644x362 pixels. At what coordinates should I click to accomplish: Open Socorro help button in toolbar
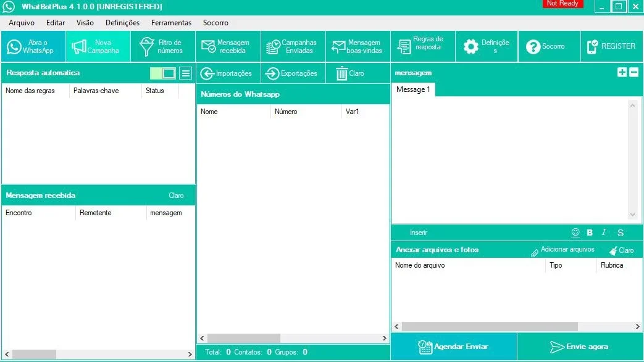550,46
